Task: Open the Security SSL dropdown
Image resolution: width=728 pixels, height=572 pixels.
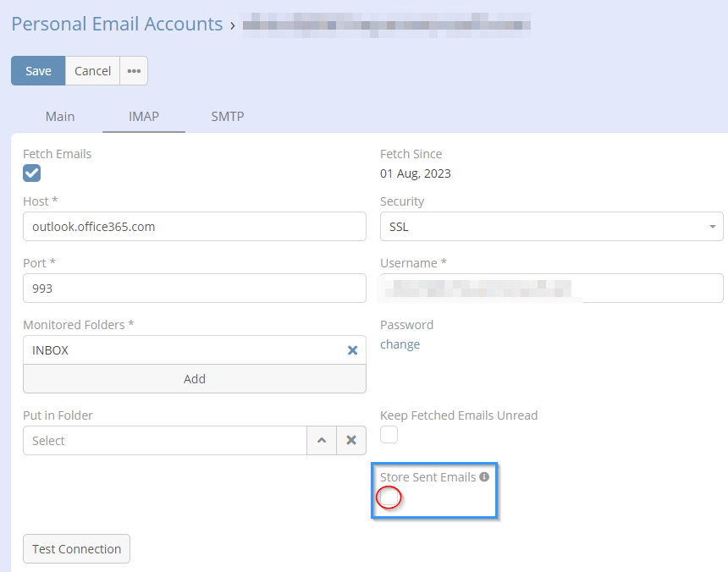Action: click(551, 227)
